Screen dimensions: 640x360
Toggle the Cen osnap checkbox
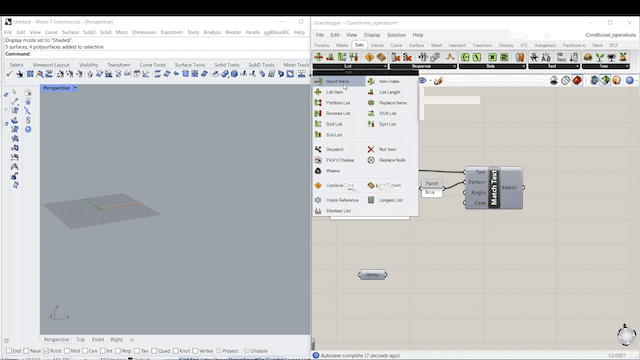[x=85, y=351]
